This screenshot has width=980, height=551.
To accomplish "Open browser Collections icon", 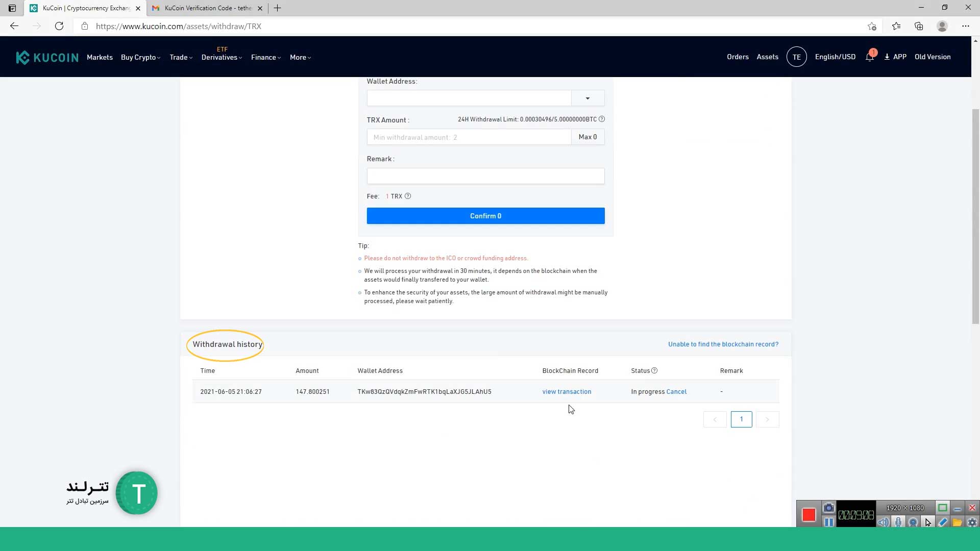I will [919, 26].
